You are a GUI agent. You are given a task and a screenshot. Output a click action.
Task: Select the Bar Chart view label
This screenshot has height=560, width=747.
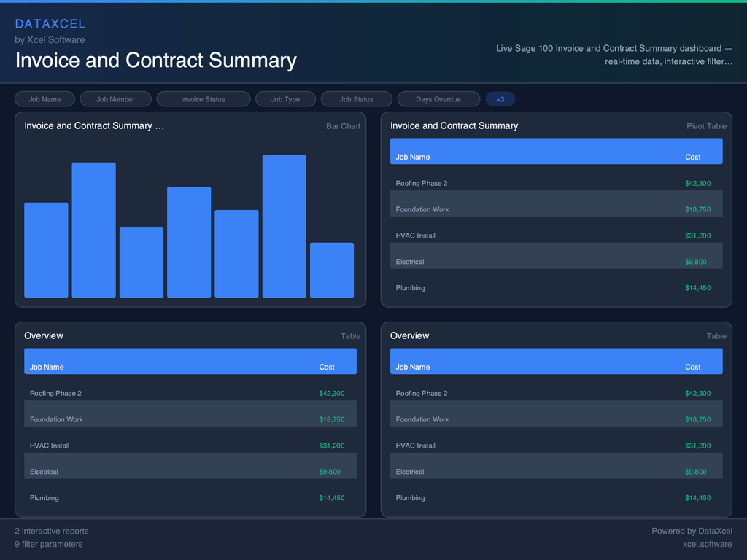(x=343, y=125)
